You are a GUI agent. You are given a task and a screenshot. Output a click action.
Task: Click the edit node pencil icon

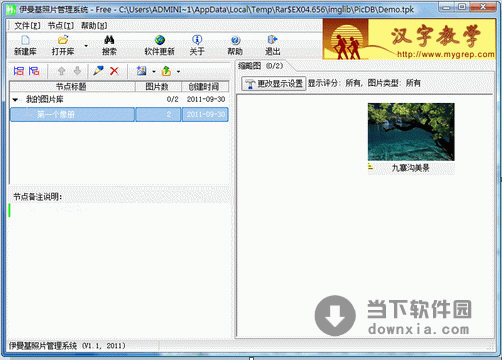(x=98, y=71)
